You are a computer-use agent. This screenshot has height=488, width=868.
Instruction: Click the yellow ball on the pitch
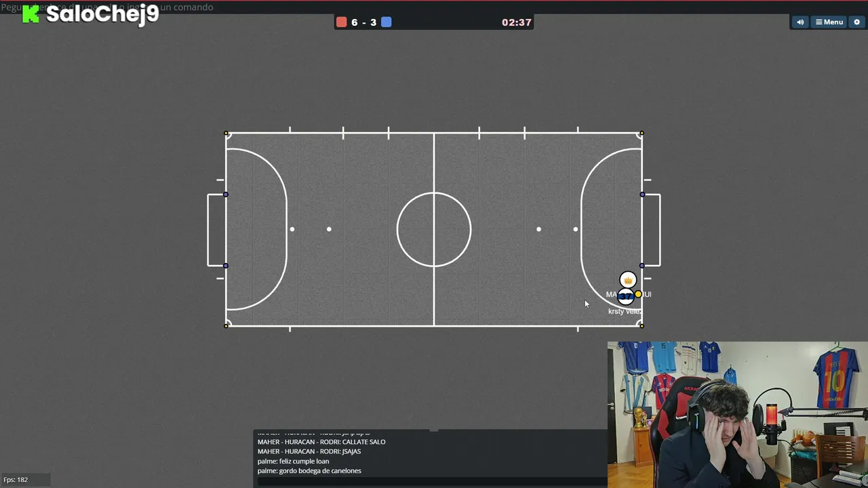[638, 294]
